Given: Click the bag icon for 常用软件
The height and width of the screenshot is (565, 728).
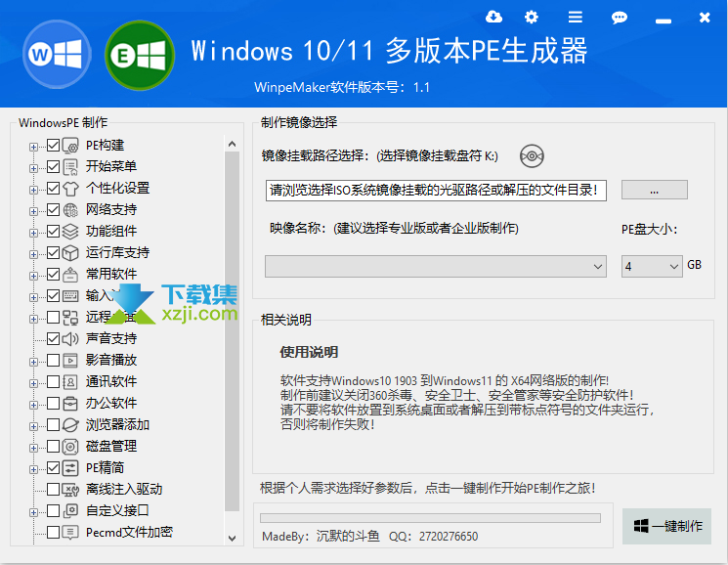Looking at the screenshot, I should 70,275.
